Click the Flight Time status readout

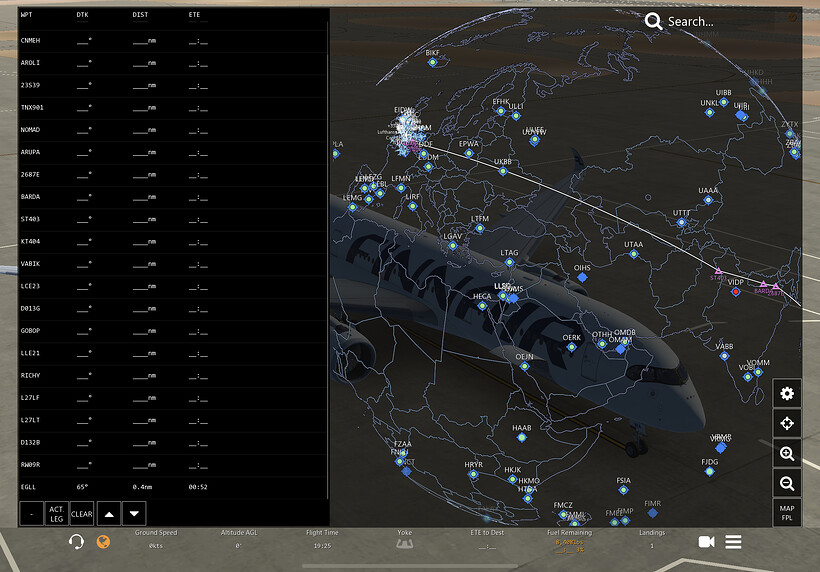click(322, 539)
